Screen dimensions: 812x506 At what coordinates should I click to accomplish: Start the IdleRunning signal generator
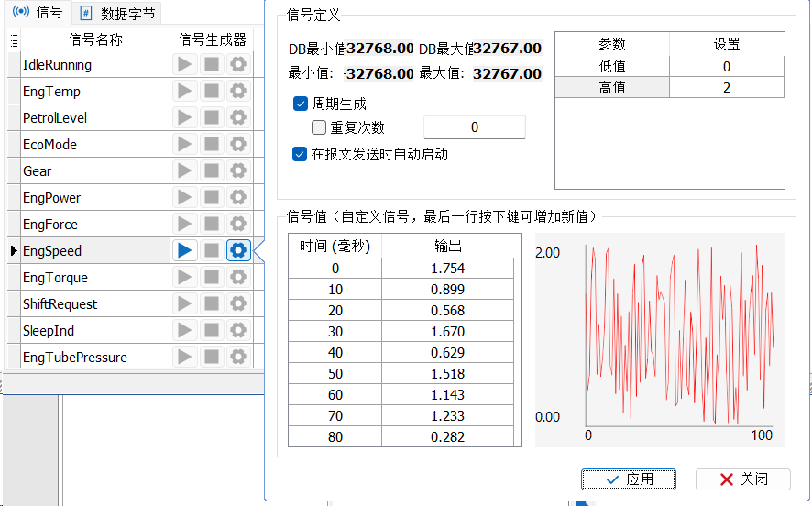click(184, 65)
